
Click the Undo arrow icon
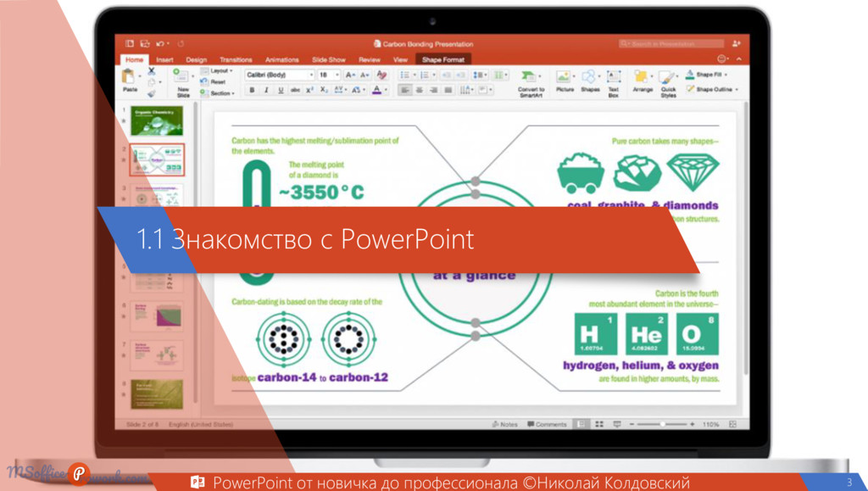tap(159, 43)
